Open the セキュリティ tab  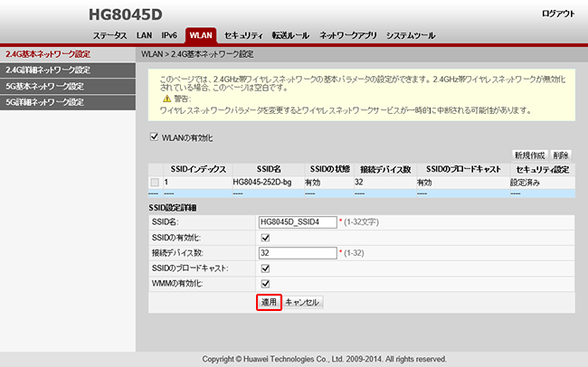tap(243, 36)
